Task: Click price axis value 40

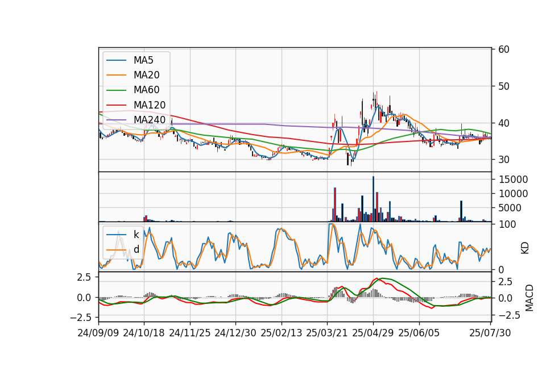Action: (x=503, y=123)
